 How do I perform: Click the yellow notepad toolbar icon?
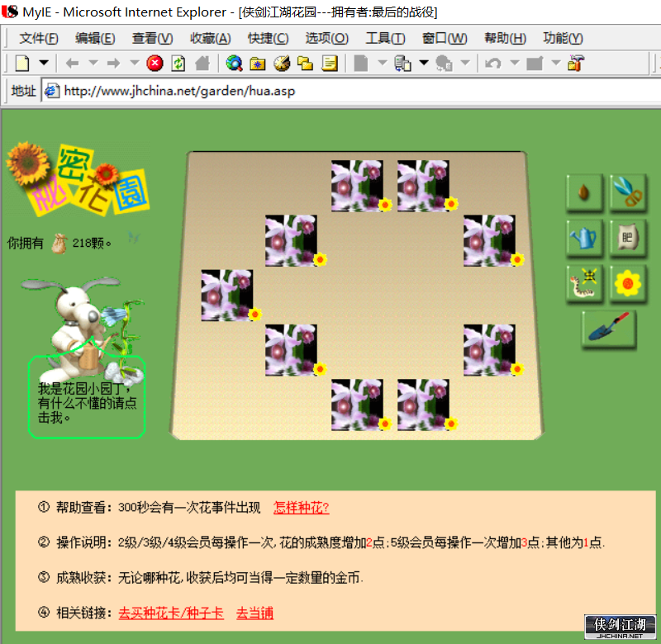pos(330,64)
